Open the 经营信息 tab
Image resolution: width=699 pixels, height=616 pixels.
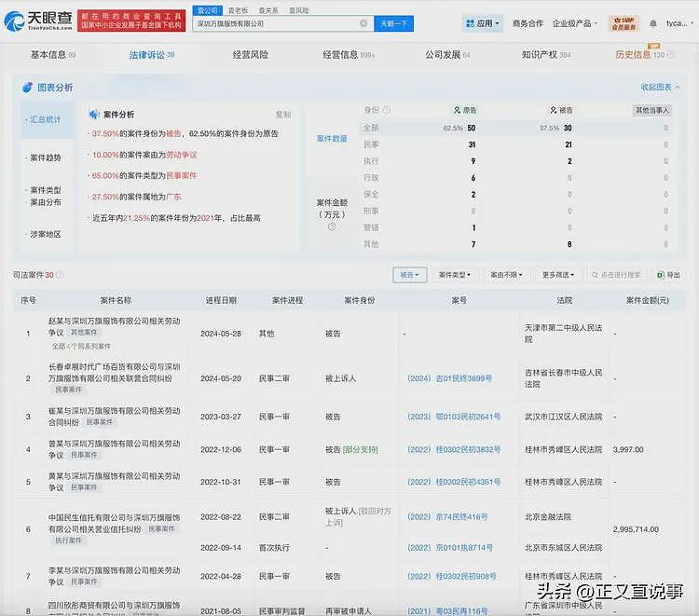click(349, 55)
